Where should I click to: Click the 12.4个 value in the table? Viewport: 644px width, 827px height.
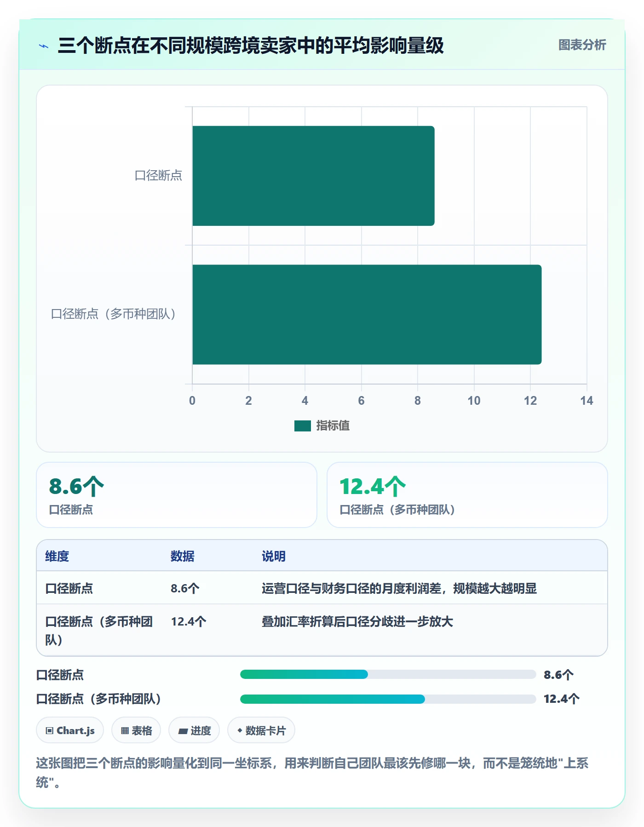(x=189, y=621)
